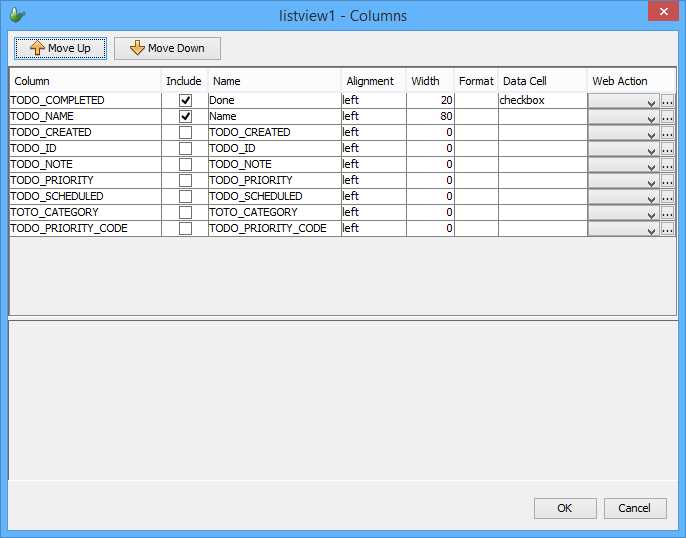Click the Move Up arrow button
Viewport: 686px width, 538px height.
pos(60,48)
